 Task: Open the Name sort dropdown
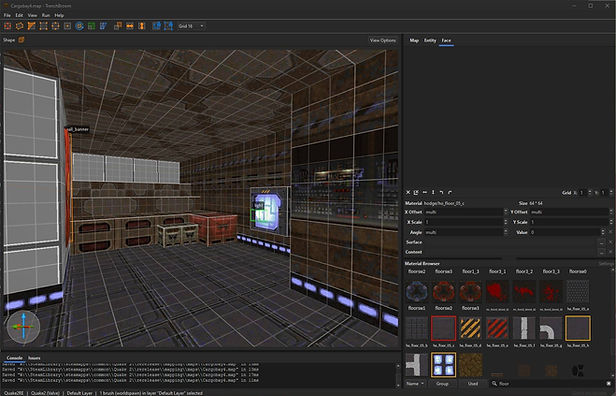[x=416, y=383]
